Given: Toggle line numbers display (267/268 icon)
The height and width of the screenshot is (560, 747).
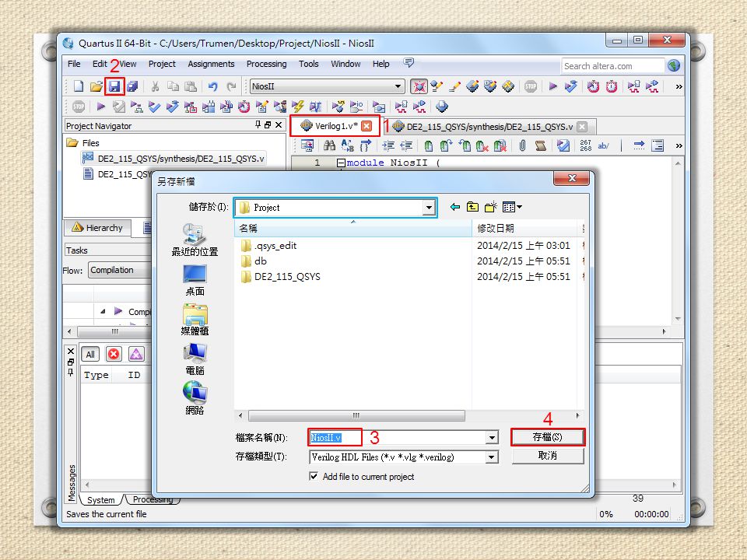Looking at the screenshot, I should tap(585, 145).
